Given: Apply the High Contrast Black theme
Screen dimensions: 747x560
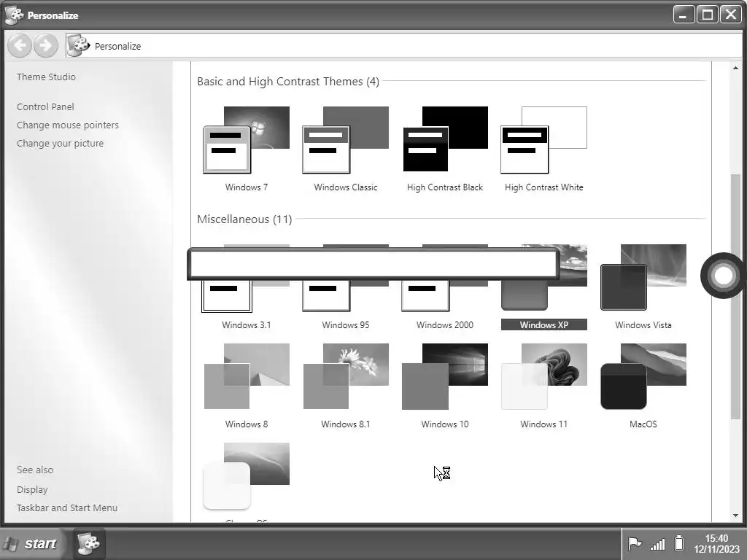Looking at the screenshot, I should coord(445,140).
